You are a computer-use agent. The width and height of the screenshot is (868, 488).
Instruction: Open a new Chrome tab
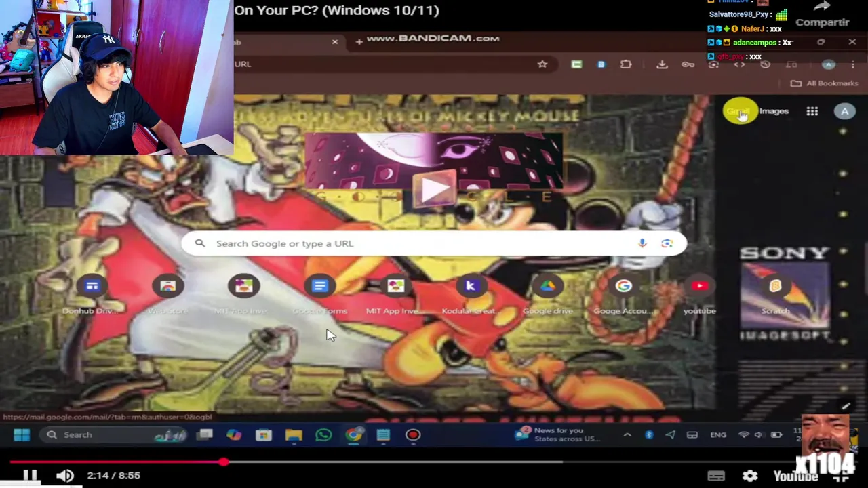(x=359, y=42)
